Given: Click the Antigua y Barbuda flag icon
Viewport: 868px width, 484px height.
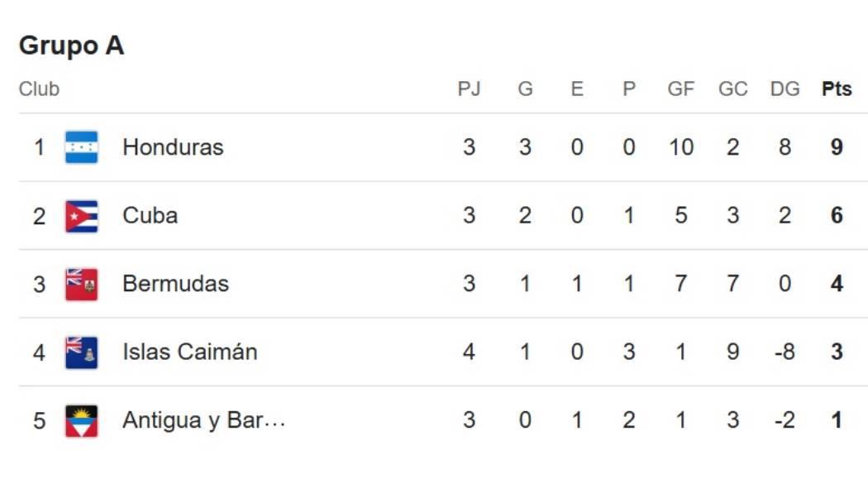Looking at the screenshot, I should [82, 420].
